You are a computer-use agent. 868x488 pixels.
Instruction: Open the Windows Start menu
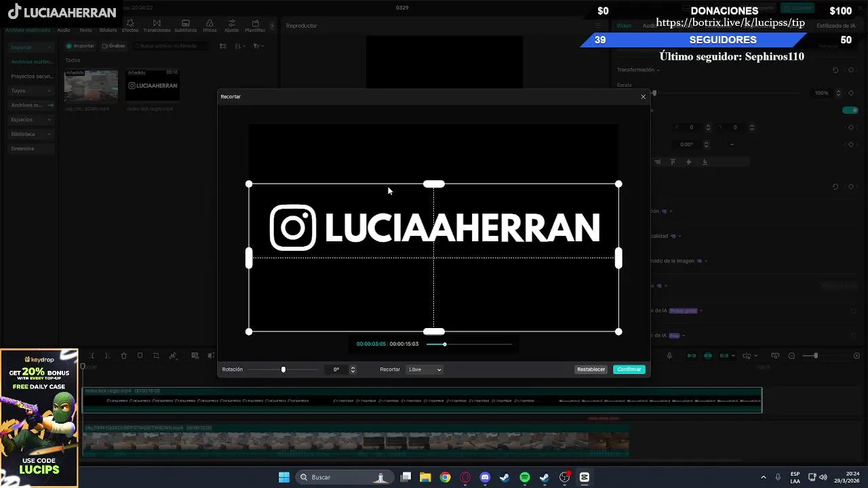click(x=284, y=477)
